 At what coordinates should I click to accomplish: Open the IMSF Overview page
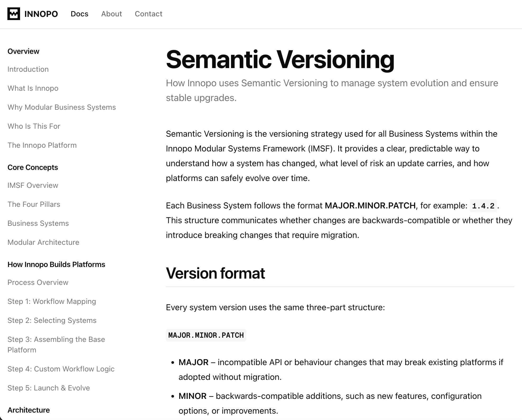(33, 185)
